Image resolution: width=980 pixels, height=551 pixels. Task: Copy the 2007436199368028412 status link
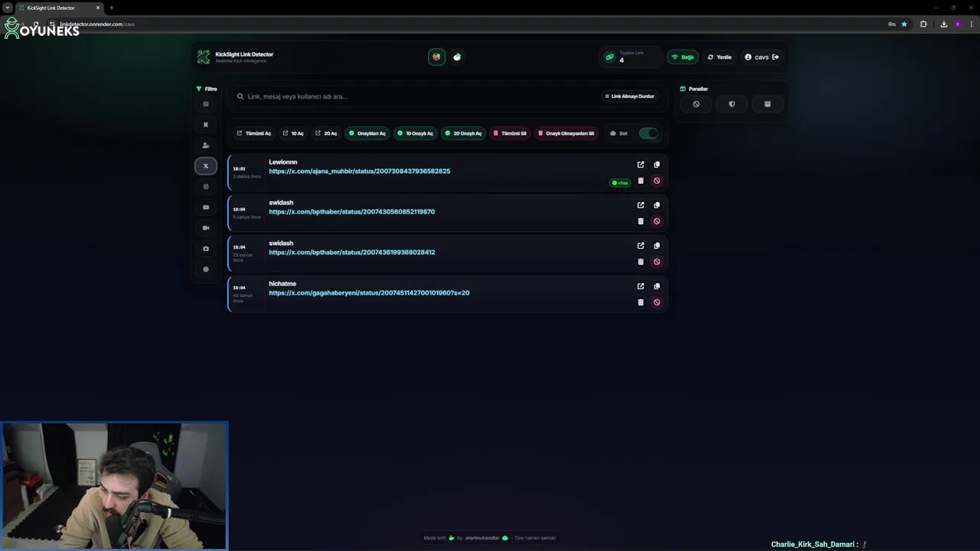[656, 246]
